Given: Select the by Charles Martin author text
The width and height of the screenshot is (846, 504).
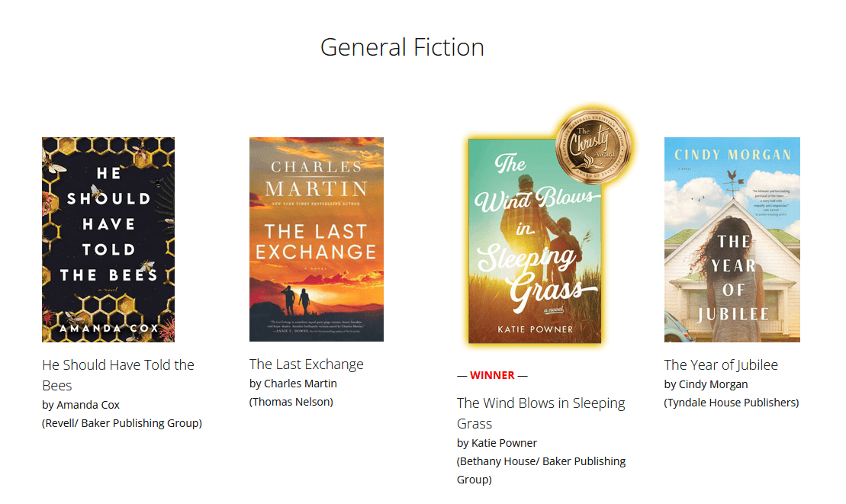Looking at the screenshot, I should pyautogui.click(x=293, y=384).
